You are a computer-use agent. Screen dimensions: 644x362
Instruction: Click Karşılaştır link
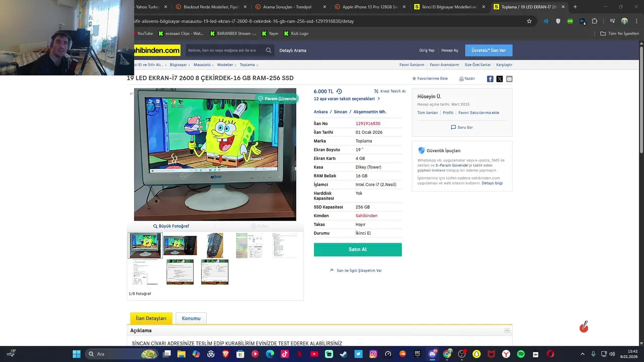504,65
